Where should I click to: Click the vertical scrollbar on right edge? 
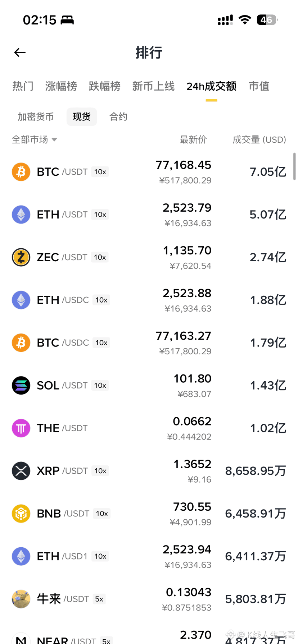pyautogui.click(x=294, y=166)
